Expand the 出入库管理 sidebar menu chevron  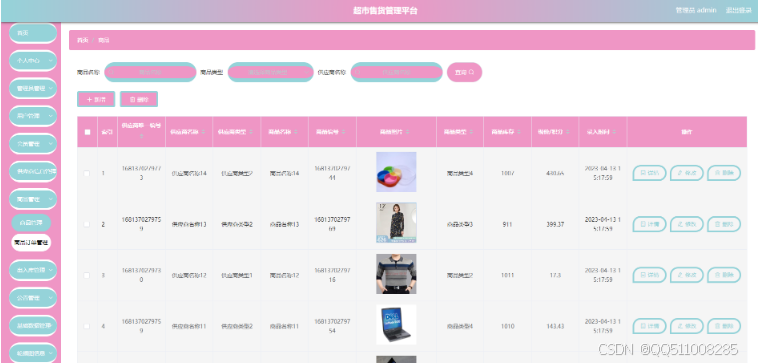[x=50, y=270]
